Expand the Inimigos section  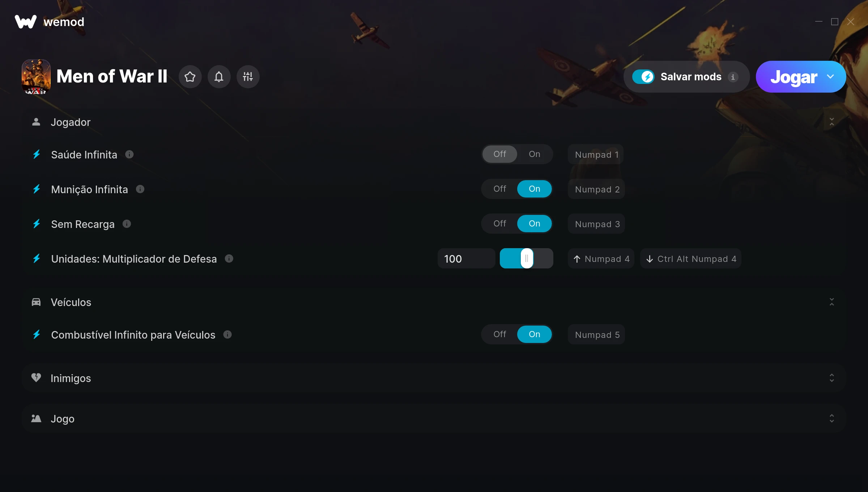[x=831, y=378]
